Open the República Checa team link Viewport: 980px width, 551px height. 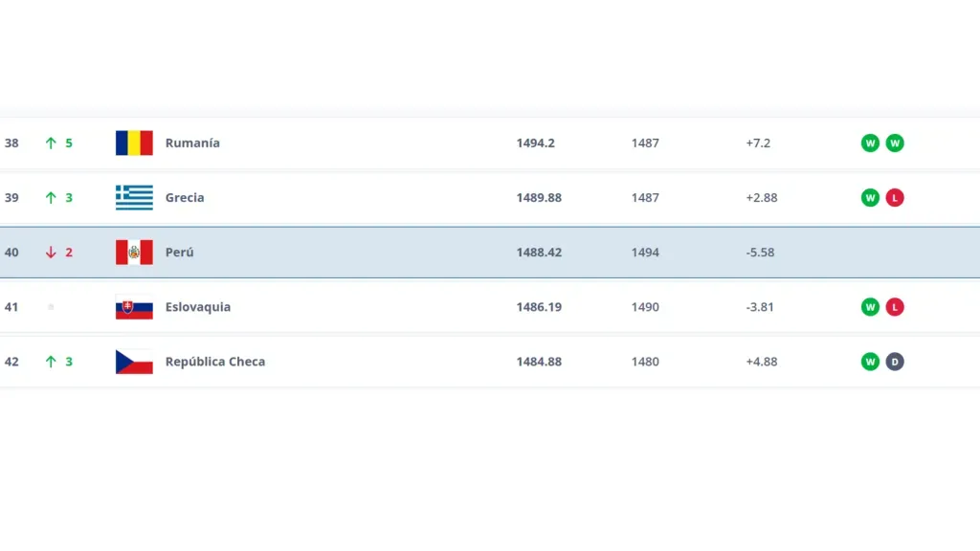[215, 362]
